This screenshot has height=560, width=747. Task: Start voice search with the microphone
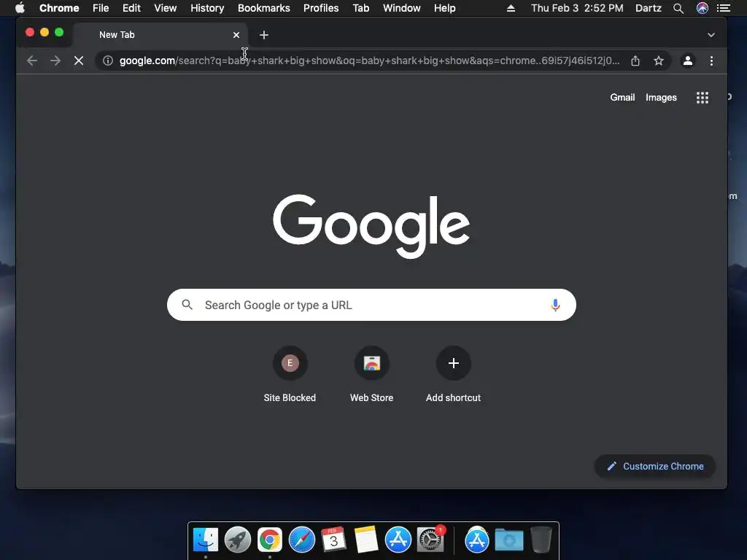coord(555,305)
